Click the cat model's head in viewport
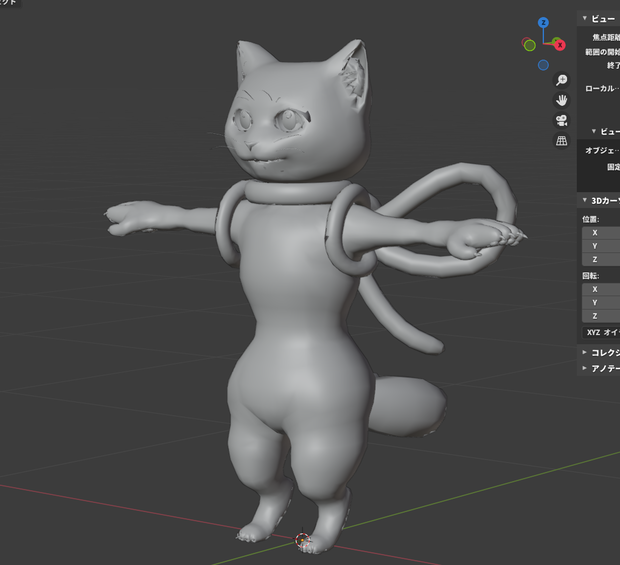The image size is (620, 565). [x=299, y=119]
